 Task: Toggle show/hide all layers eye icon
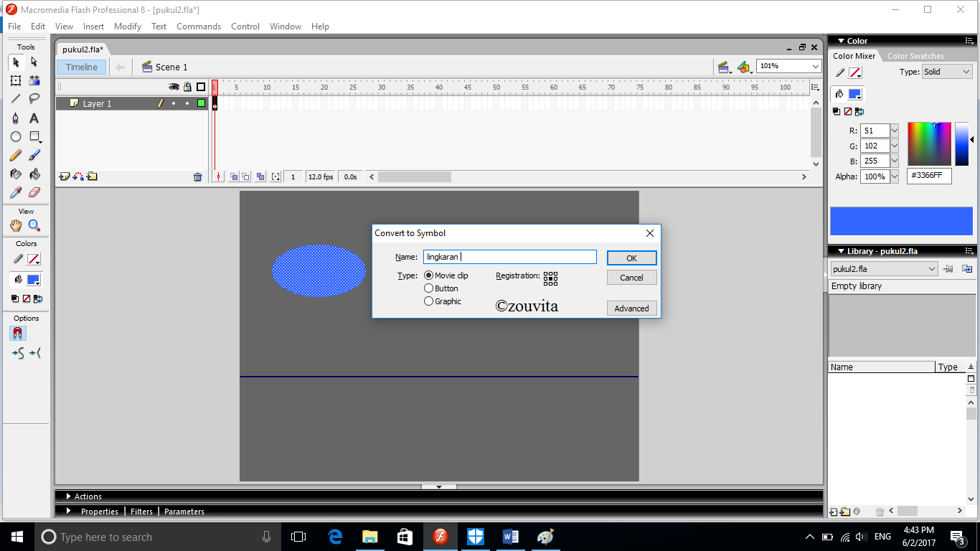point(174,87)
